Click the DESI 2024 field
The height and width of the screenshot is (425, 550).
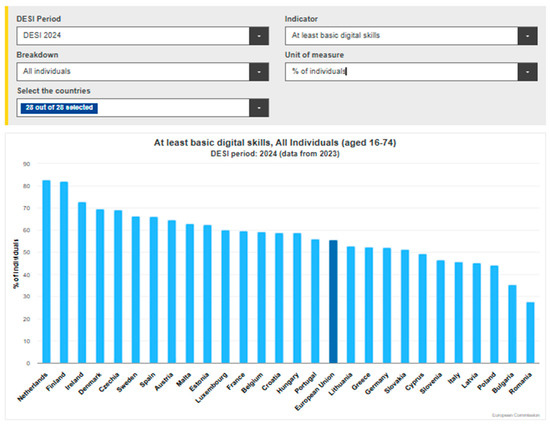coord(133,36)
